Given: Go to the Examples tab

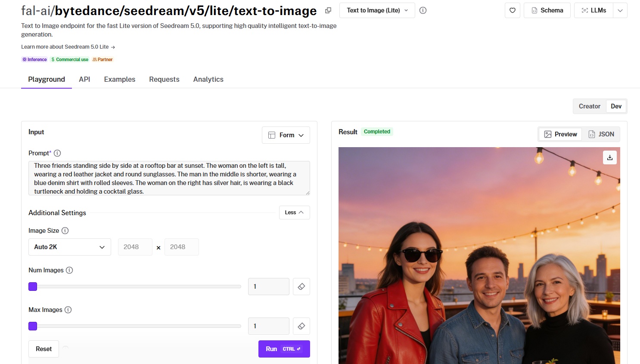Looking at the screenshot, I should (x=120, y=79).
